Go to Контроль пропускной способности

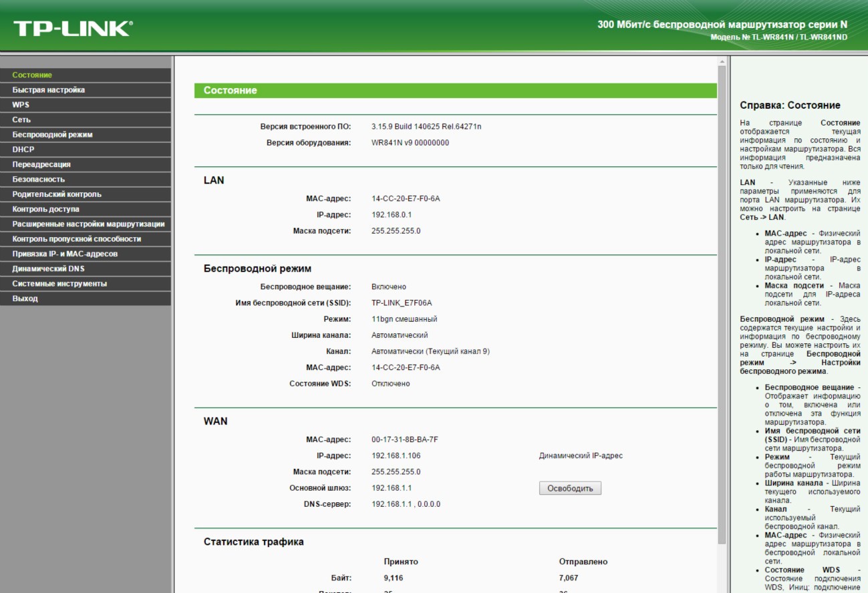[77, 239]
